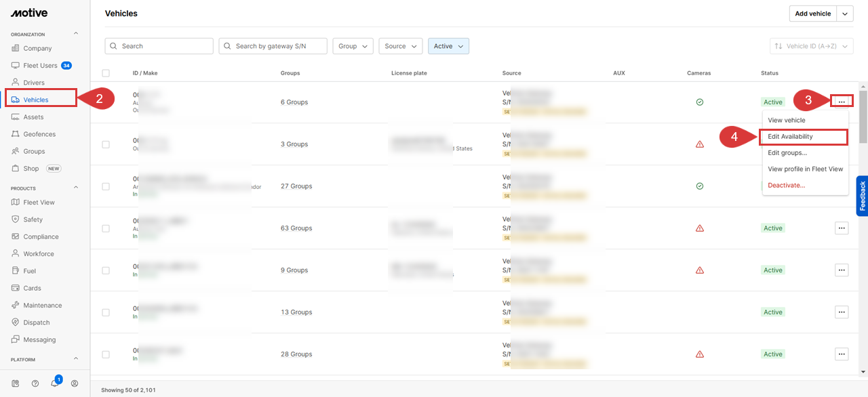Tick the select-all checkbox in table header
This screenshot has width=868, height=397.
click(106, 73)
